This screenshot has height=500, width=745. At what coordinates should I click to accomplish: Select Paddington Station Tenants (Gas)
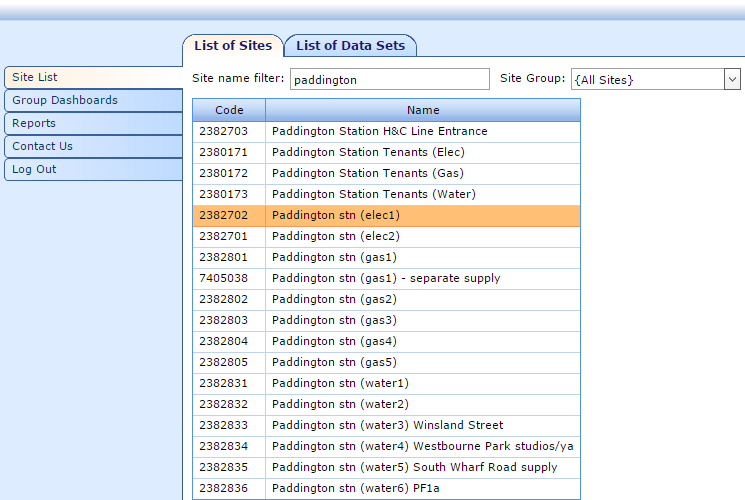tap(386, 173)
